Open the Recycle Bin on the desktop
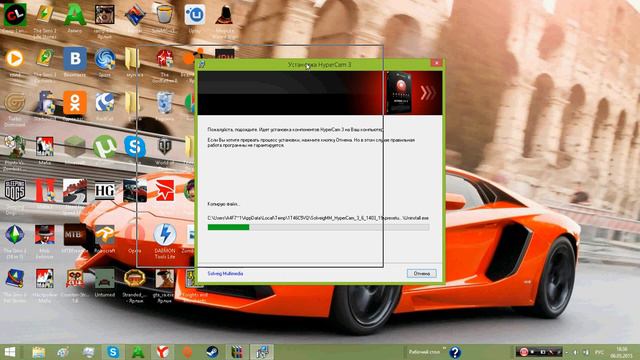640x360 pixels. 165,103
